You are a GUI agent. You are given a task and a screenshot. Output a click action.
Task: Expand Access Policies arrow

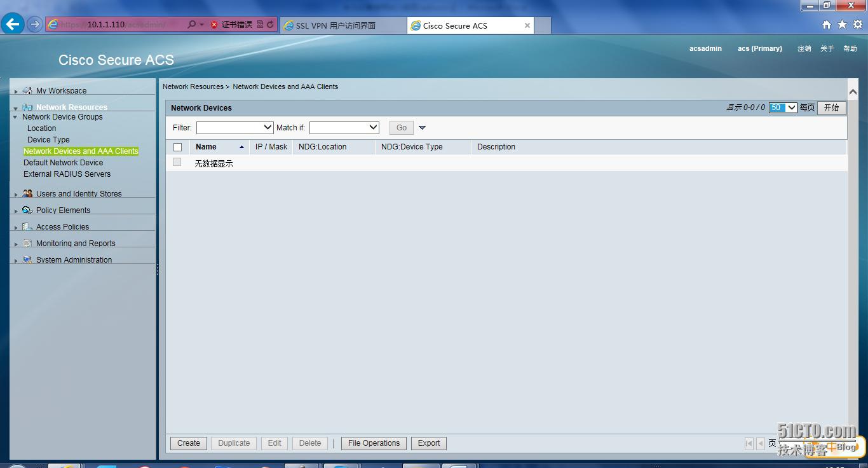(16, 228)
